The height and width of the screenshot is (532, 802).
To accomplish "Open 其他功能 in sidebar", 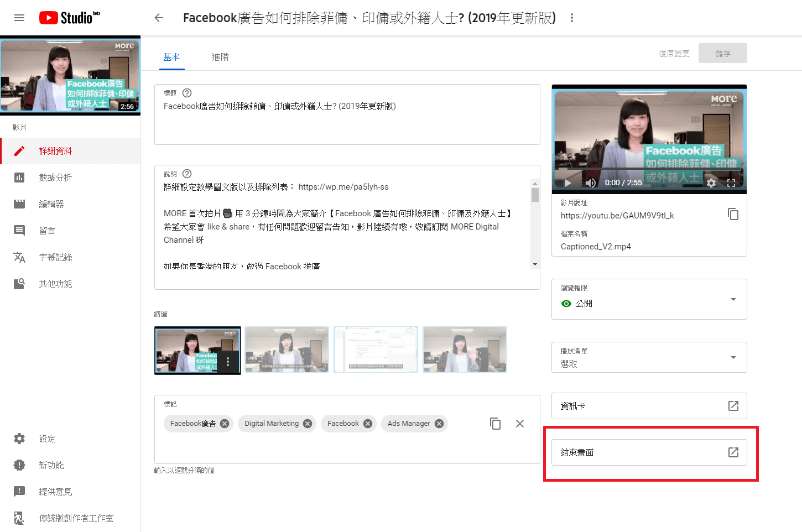I will point(70,284).
